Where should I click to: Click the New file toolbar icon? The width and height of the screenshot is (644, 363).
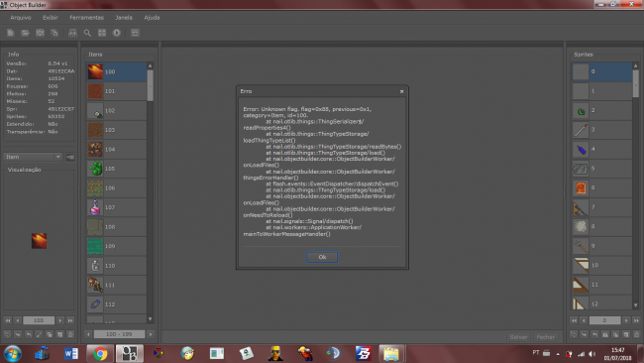pyautogui.click(x=10, y=33)
